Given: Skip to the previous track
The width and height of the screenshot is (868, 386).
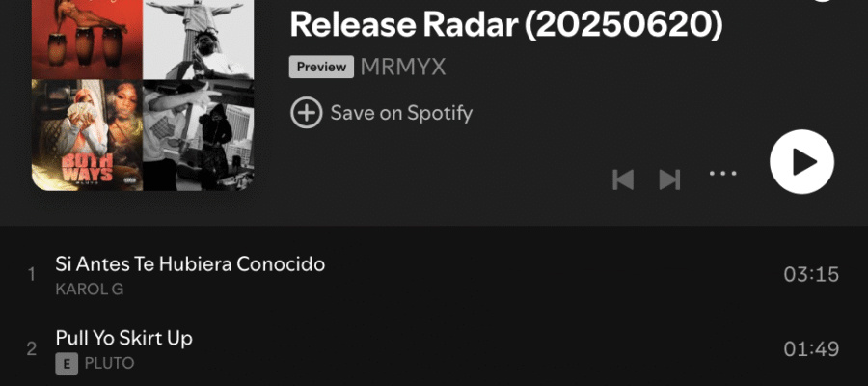Looking at the screenshot, I should (623, 180).
